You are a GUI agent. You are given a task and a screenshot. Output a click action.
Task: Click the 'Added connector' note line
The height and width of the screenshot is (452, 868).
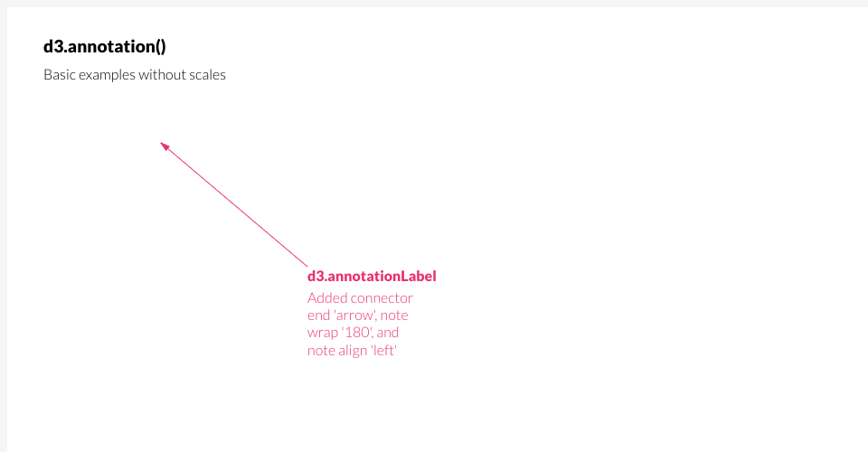[x=360, y=298]
